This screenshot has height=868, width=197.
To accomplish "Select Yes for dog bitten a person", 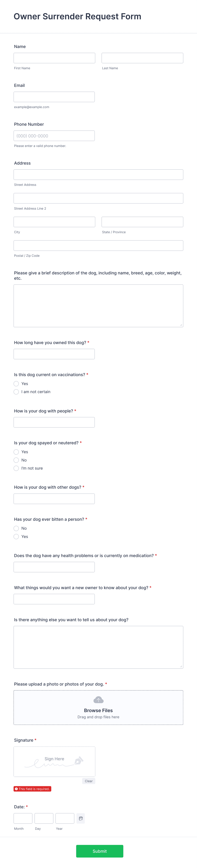I will pyautogui.click(x=16, y=536).
